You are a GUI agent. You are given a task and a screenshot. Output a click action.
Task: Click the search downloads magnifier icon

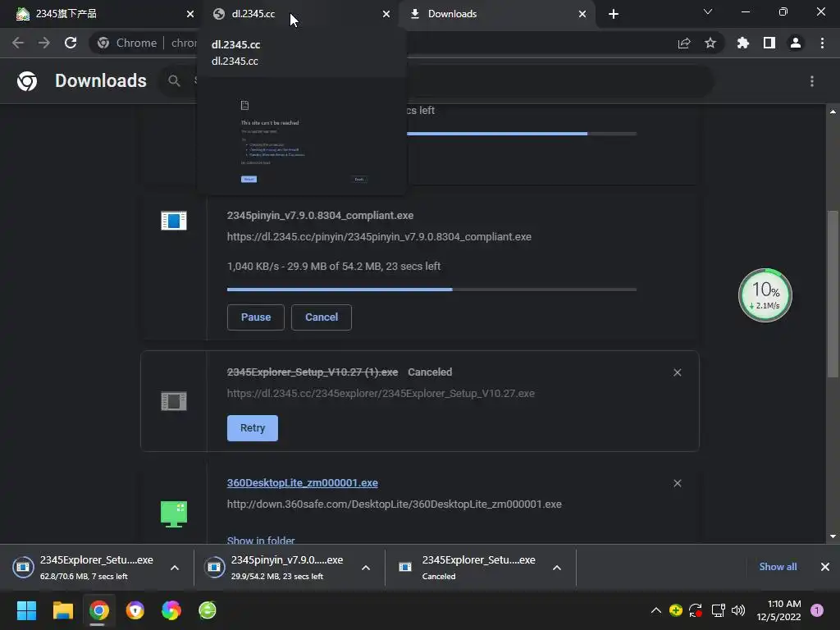[x=174, y=81]
